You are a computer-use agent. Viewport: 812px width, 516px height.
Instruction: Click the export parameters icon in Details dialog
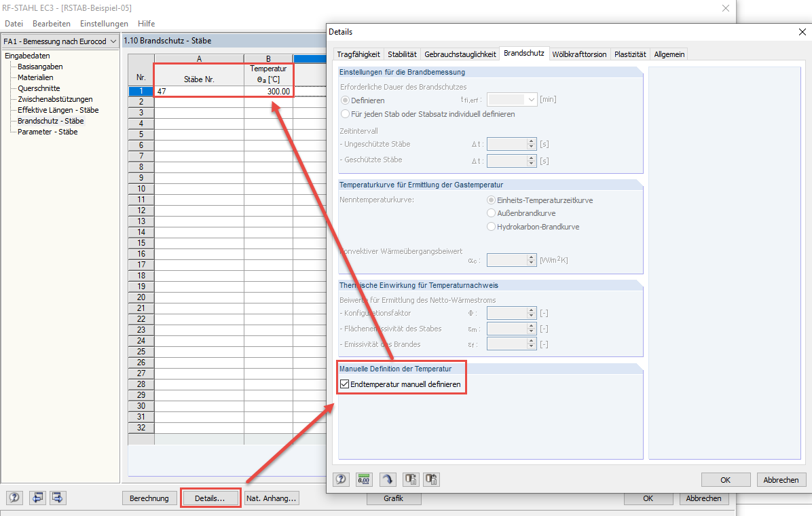(x=410, y=479)
